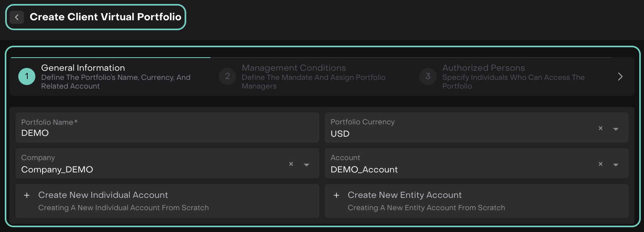644x232 pixels.
Task: Click the Create Client Virtual Portfolio title
Action: (x=106, y=17)
